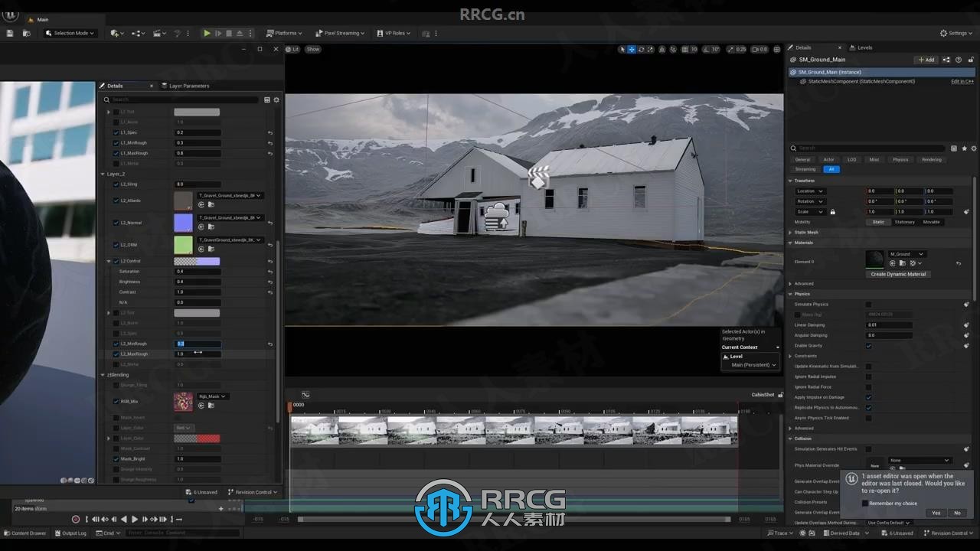This screenshot has height=551, width=980.
Task: Click the Eject icon in main toolbar
Action: coord(240,33)
